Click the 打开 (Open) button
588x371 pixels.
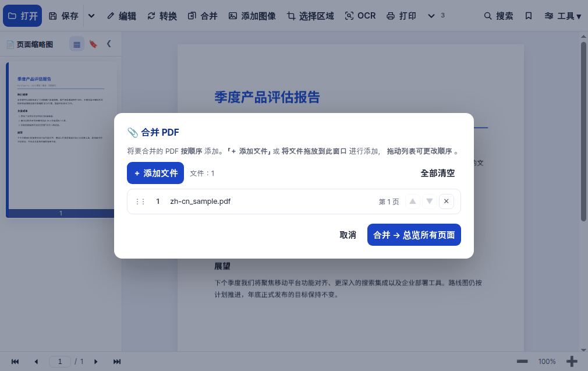pyautogui.click(x=23, y=16)
